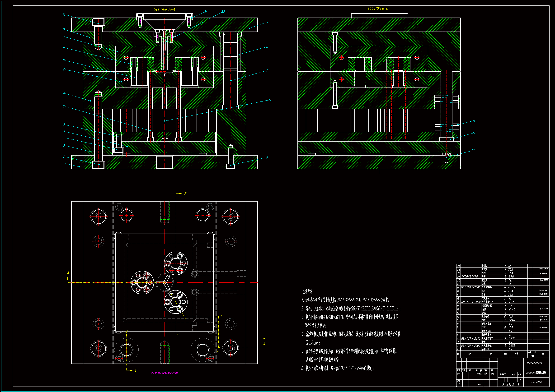Screen dimensions: 555x392
Task: Select part callout number 14
Action: pyautogui.click(x=64, y=15)
